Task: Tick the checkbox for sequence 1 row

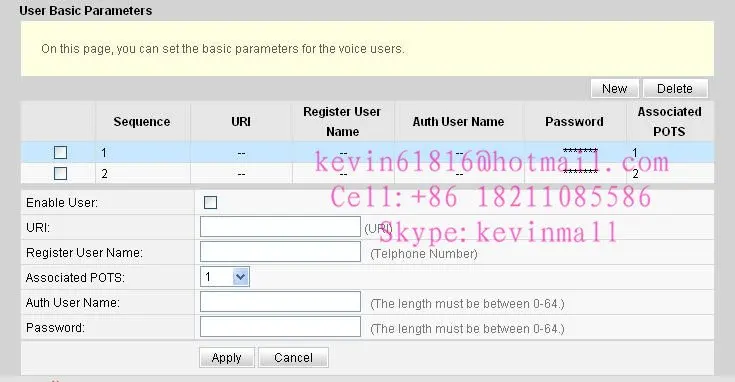Action: point(60,152)
